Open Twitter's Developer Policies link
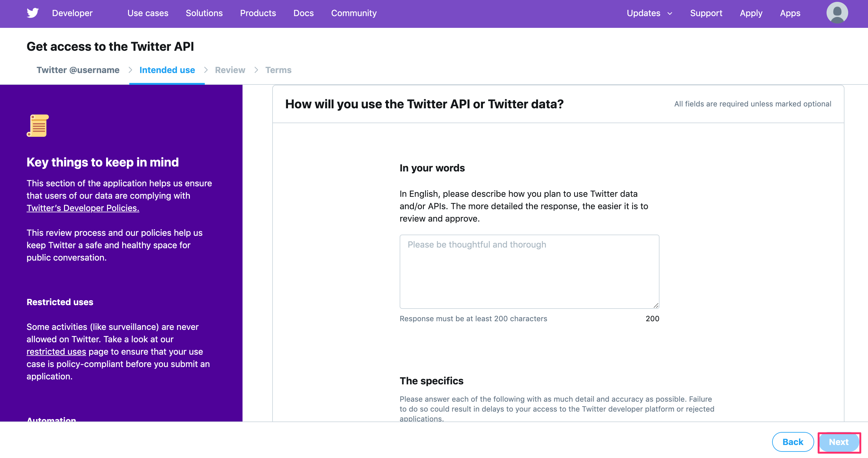 click(83, 208)
